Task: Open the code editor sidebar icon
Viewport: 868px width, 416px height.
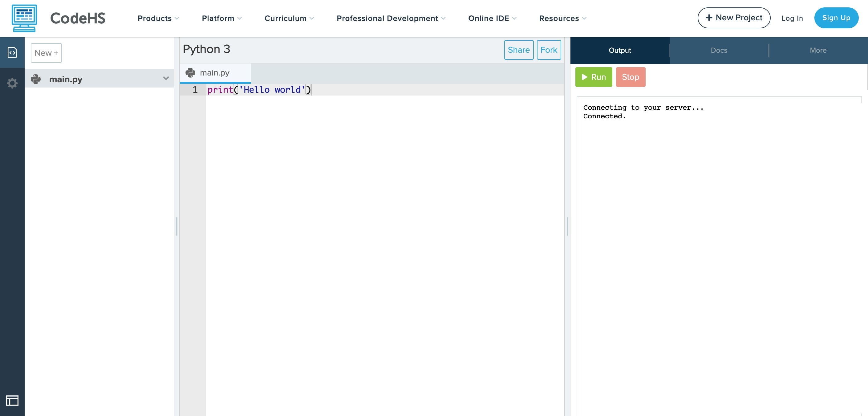Action: (12, 52)
